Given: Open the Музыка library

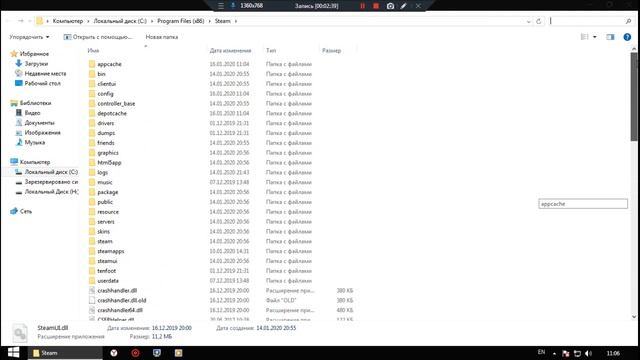Looking at the screenshot, I should (35, 142).
